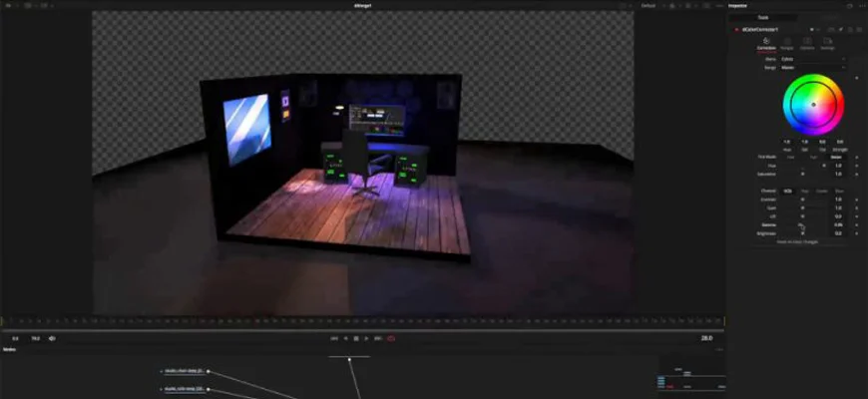Click the Gamma slider handle
Image resolution: width=868 pixels, height=399 pixels.
pyautogui.click(x=800, y=224)
